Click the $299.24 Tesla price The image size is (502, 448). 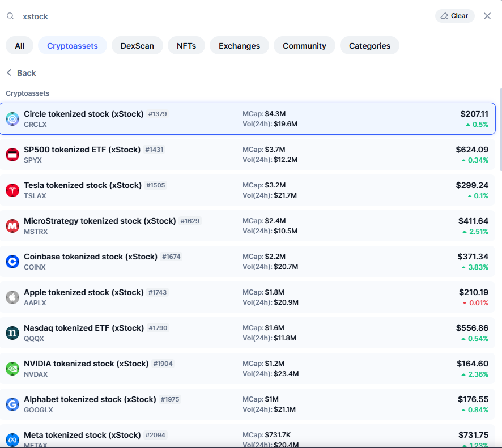tap(472, 185)
